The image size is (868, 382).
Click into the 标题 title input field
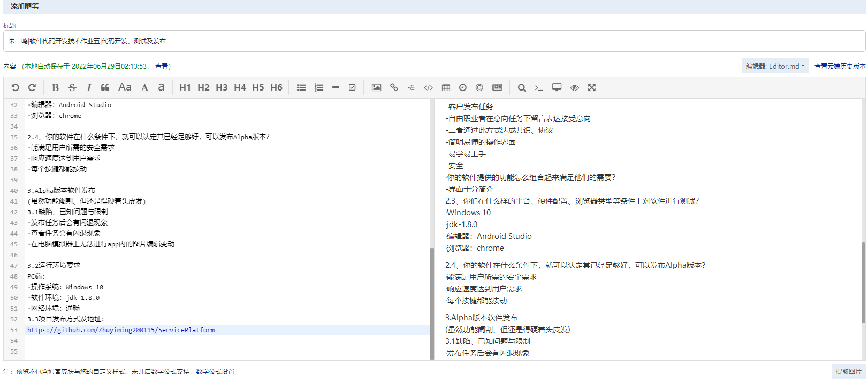[434, 41]
